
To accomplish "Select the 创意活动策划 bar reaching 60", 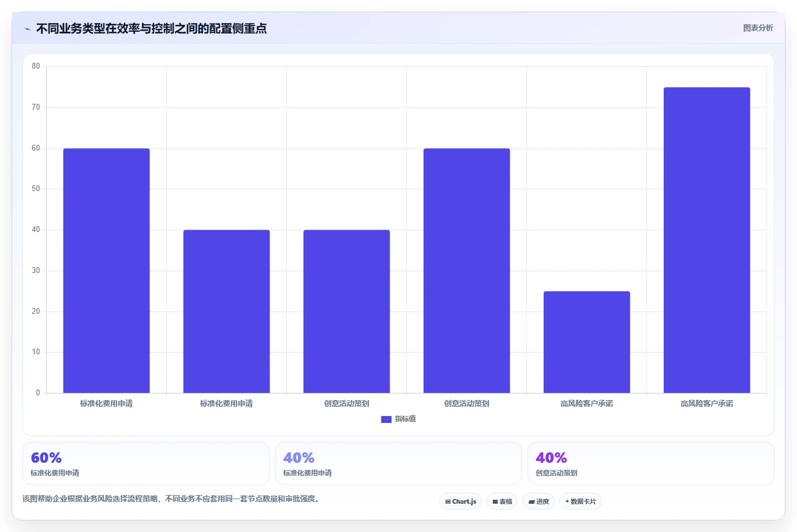I will pyautogui.click(x=466, y=271).
